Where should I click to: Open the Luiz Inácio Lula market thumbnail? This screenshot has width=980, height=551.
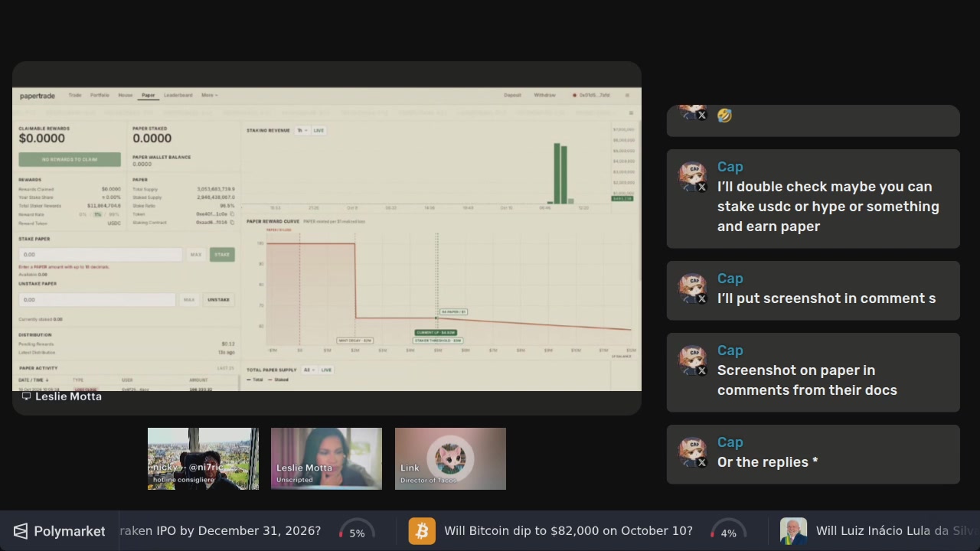(x=793, y=531)
